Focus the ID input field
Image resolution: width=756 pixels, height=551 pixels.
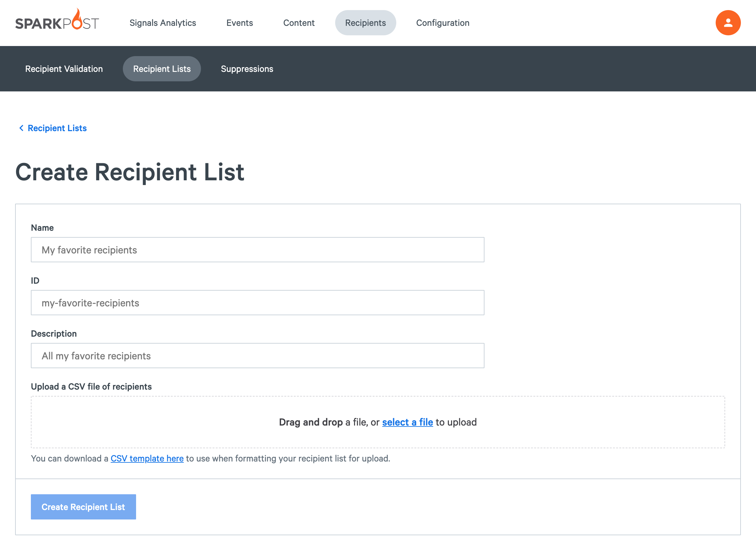[x=257, y=303]
